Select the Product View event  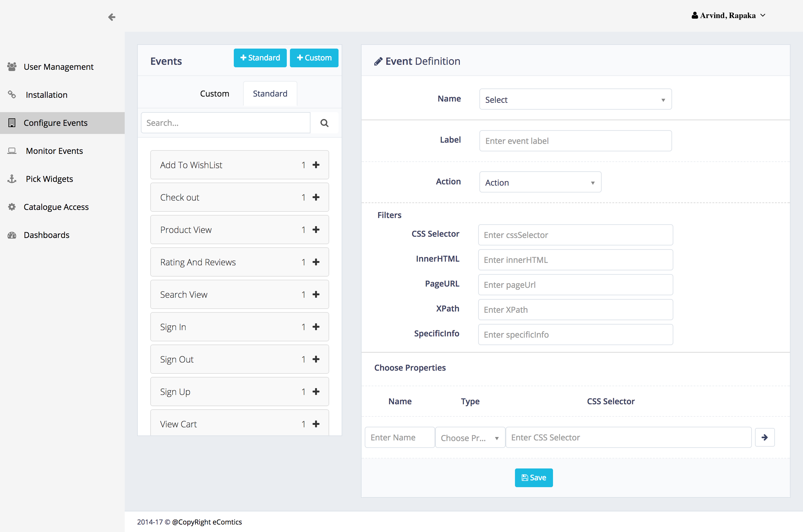240,230
